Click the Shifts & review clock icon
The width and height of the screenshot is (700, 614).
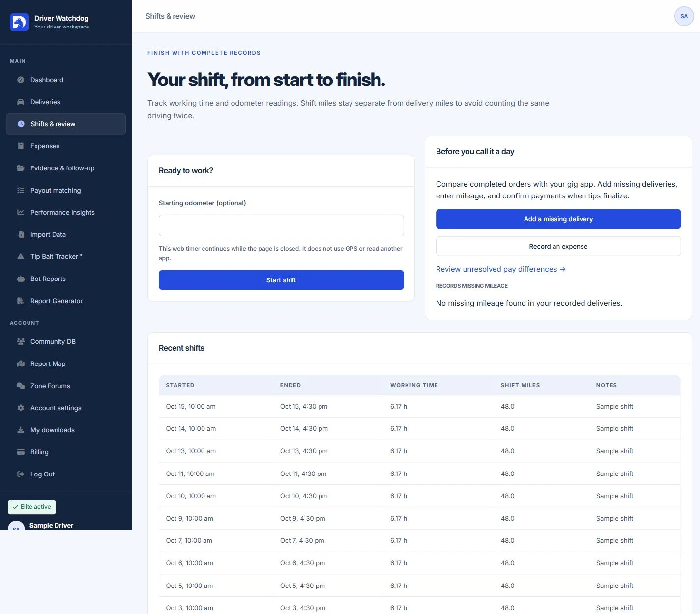[21, 124]
